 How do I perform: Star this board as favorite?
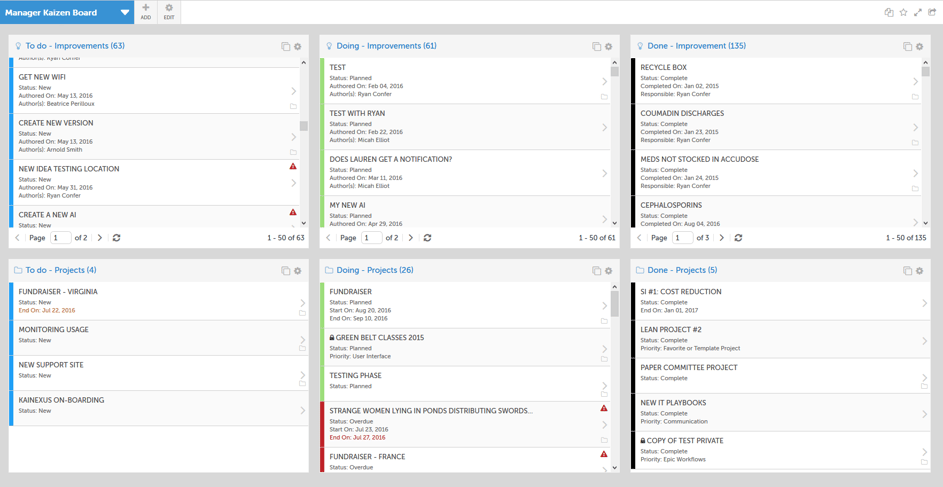click(903, 12)
